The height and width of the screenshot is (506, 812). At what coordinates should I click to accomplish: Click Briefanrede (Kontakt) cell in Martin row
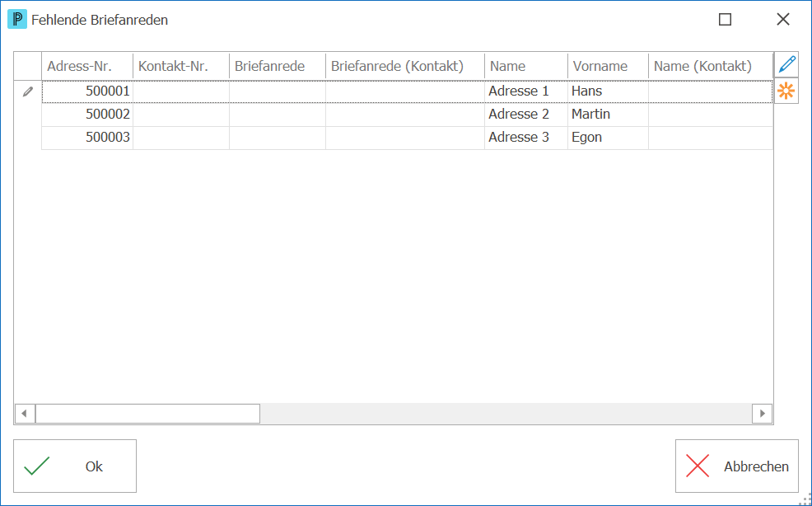405,115
